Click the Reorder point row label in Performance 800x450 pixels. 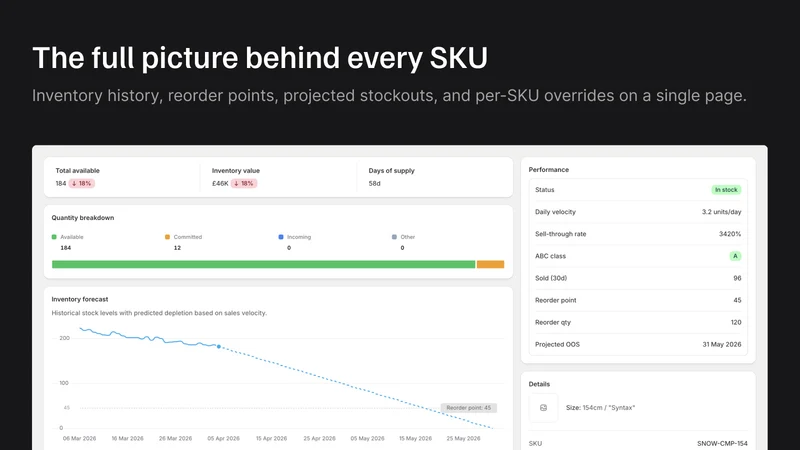pyautogui.click(x=555, y=300)
